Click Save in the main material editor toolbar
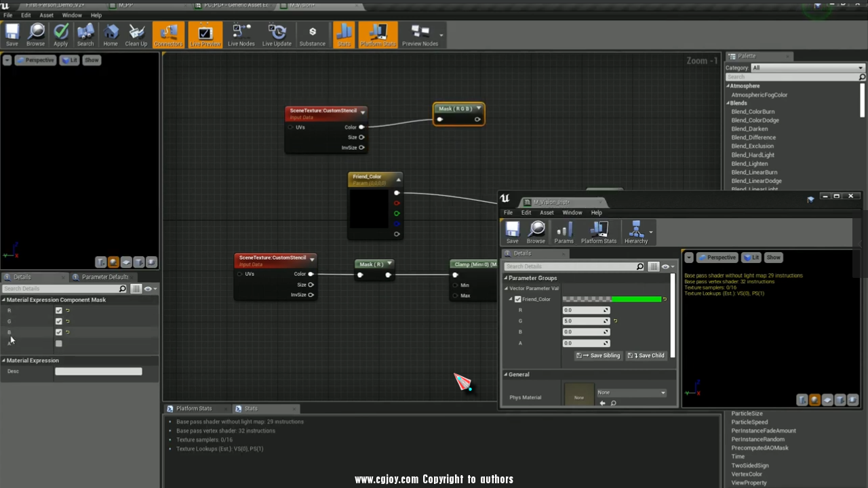Image resolution: width=868 pixels, height=488 pixels. coord(12,35)
